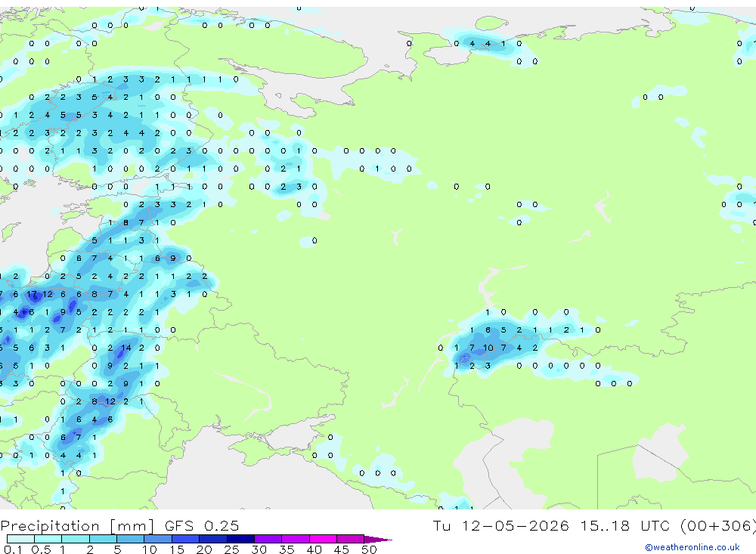The image size is (756, 554).
Task: Click the '0.5' legend scale label
Action: point(41,549)
